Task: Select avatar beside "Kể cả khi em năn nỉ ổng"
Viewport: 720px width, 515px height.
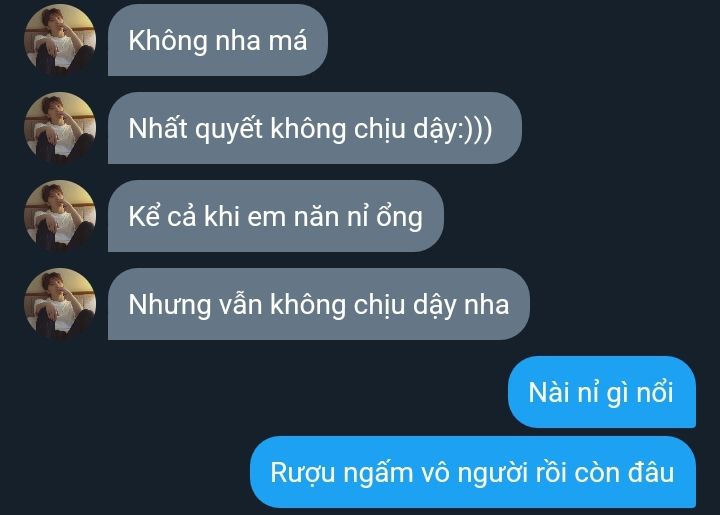Action: tap(60, 216)
